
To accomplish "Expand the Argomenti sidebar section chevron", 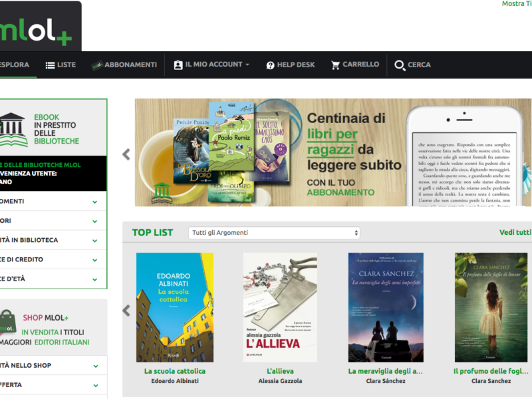I will [94, 202].
